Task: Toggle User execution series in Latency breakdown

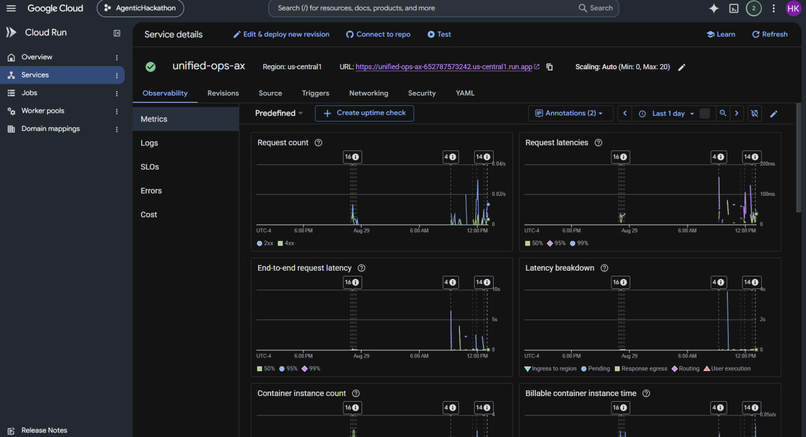Action: 727,369
